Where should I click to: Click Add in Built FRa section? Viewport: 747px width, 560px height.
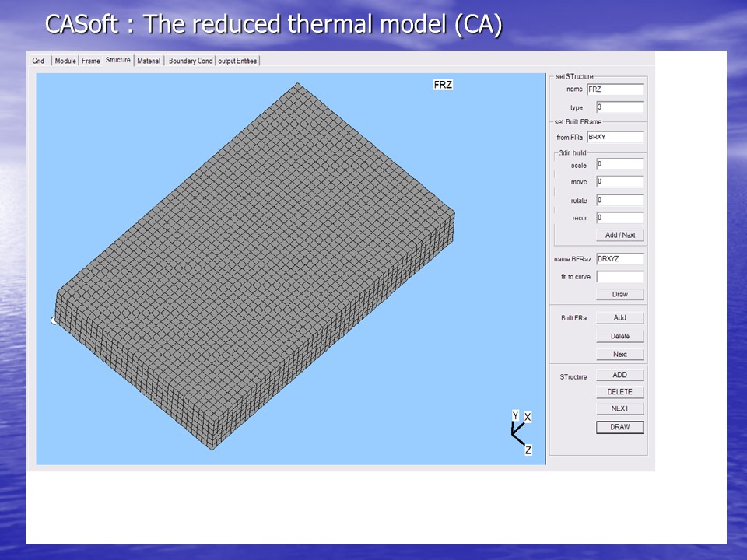tap(619, 318)
